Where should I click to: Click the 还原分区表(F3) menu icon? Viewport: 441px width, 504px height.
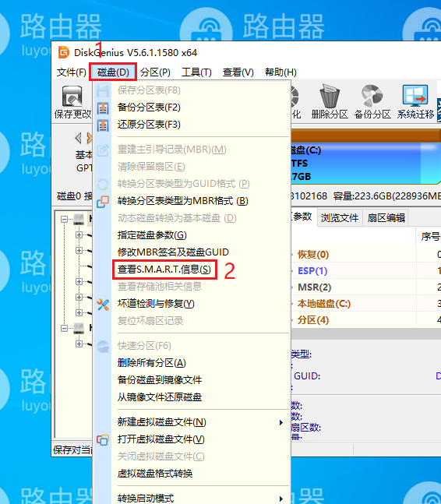(x=103, y=125)
